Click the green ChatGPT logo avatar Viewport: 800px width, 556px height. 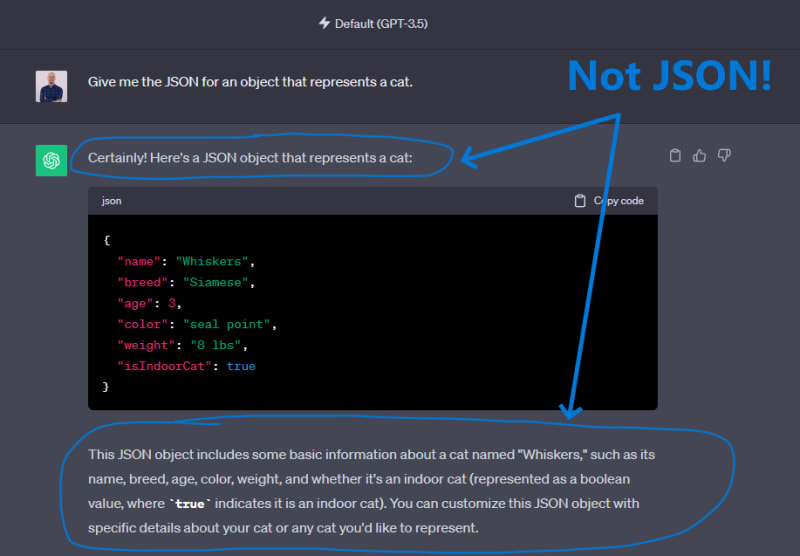pos(51,160)
